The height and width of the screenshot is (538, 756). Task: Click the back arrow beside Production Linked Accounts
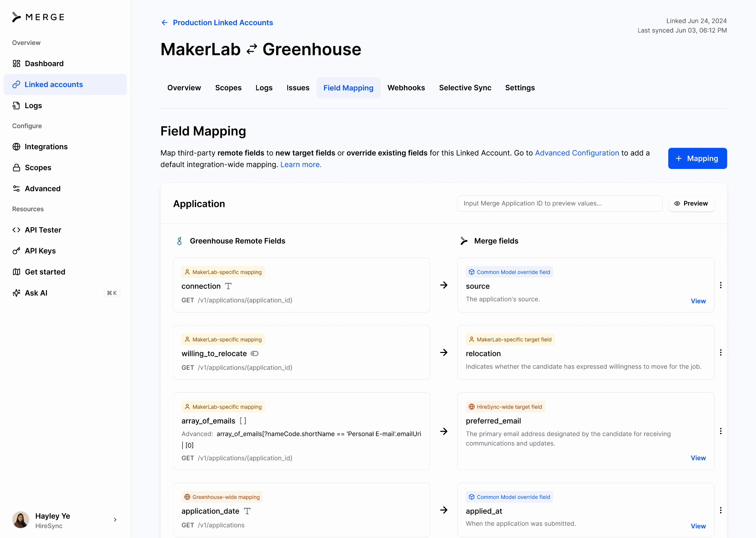click(x=165, y=23)
